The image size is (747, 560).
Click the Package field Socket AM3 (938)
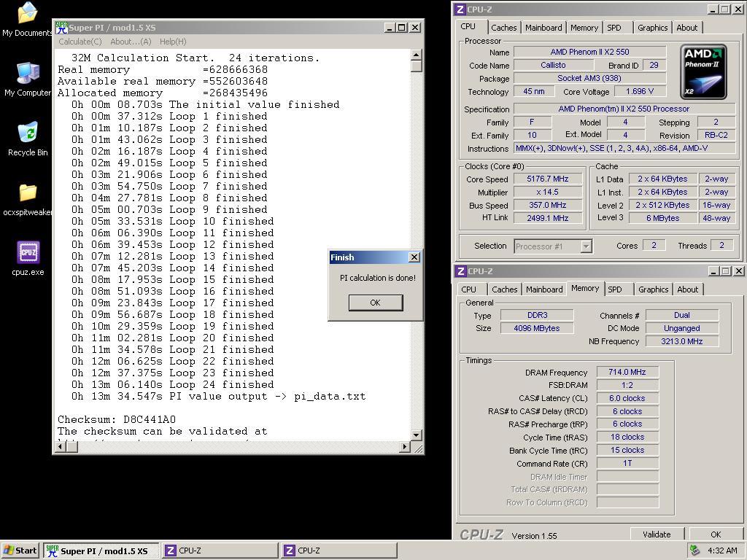pos(589,78)
